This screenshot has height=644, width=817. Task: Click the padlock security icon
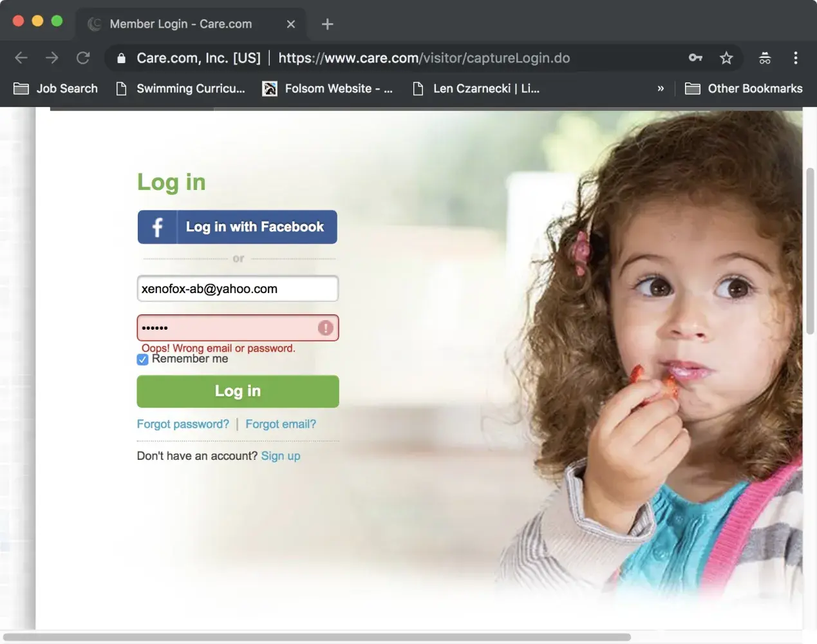click(121, 58)
